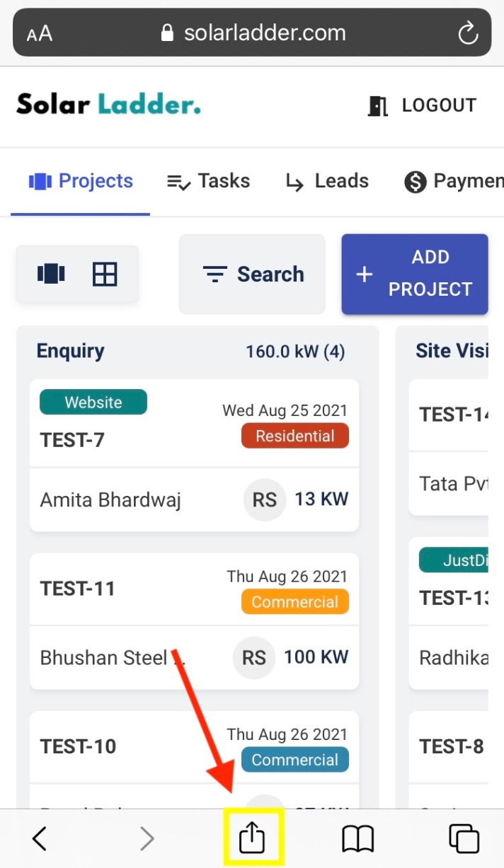Open the AA text size menu

point(40,33)
